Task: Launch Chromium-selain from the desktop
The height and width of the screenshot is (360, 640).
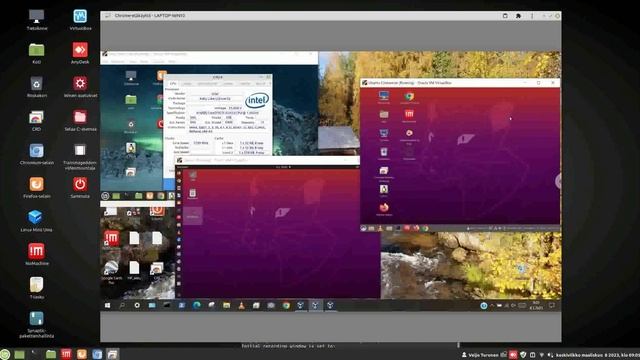Action: coord(36,151)
